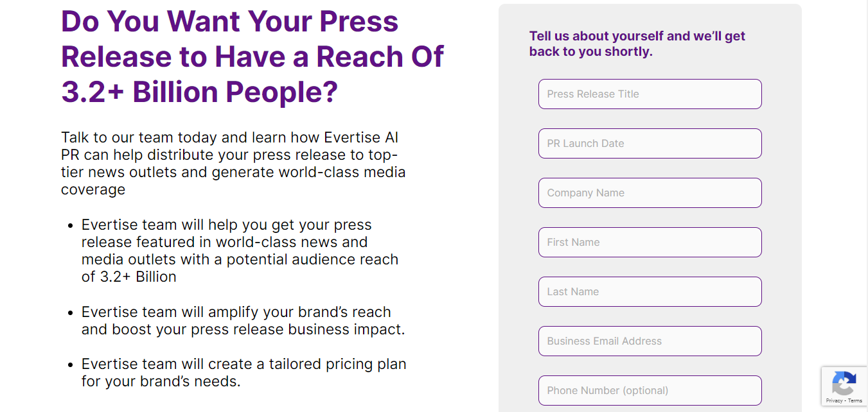Click the '3.2+ Billion People?' heading line
This screenshot has height=412, width=868.
[x=199, y=92]
